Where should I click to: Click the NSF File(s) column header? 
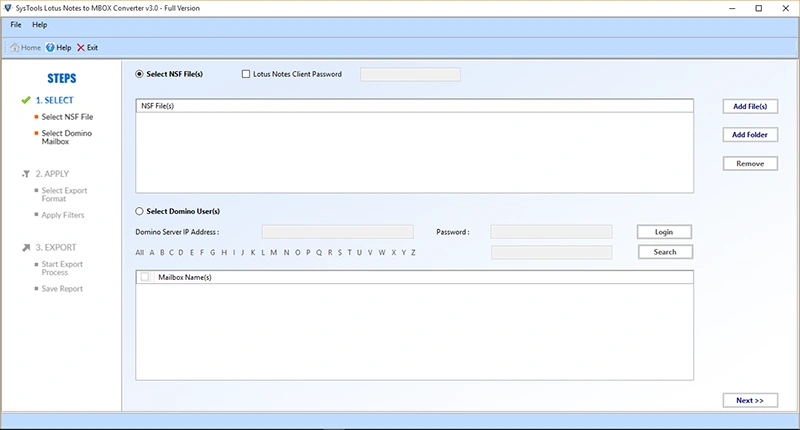(414, 106)
